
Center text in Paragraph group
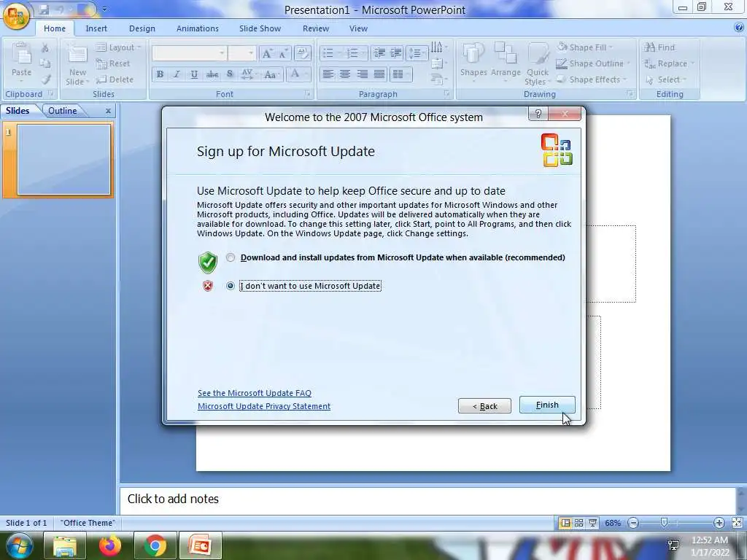tap(345, 74)
